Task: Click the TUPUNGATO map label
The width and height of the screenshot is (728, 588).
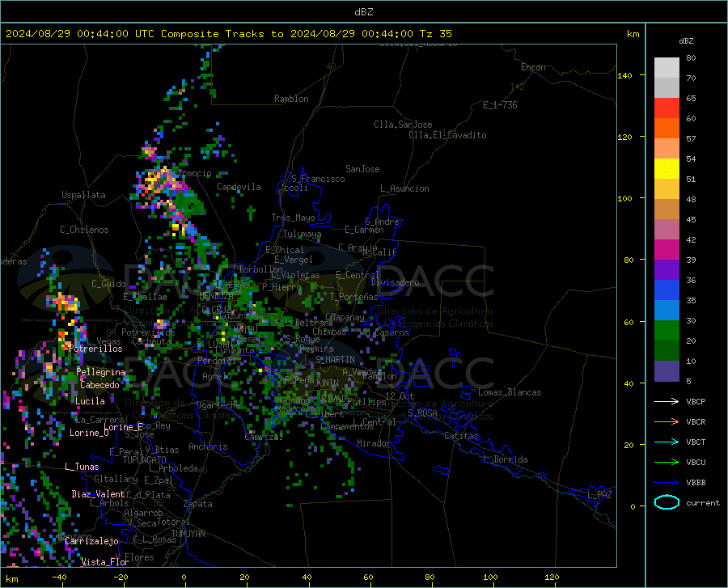Action: [x=145, y=460]
